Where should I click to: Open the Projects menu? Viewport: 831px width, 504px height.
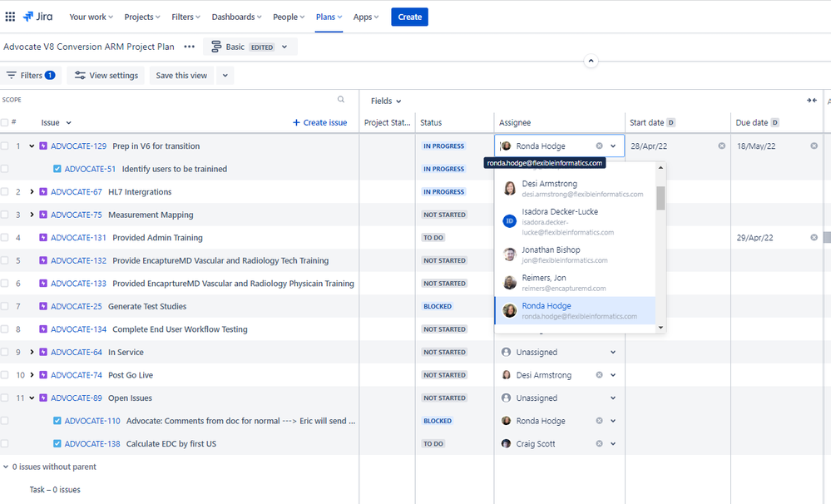coord(141,16)
